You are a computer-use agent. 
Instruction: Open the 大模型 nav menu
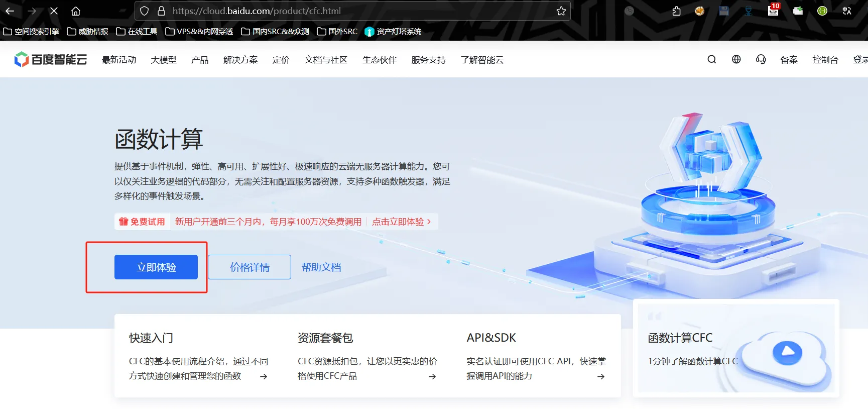point(164,60)
